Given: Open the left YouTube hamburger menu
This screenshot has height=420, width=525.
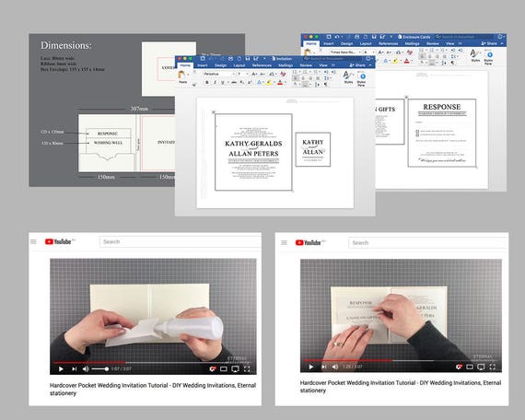Looking at the screenshot, I should 33,241.
